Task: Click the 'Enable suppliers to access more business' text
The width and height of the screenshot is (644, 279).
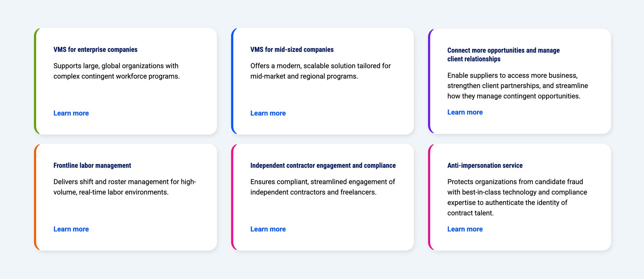Action: pyautogui.click(x=517, y=86)
